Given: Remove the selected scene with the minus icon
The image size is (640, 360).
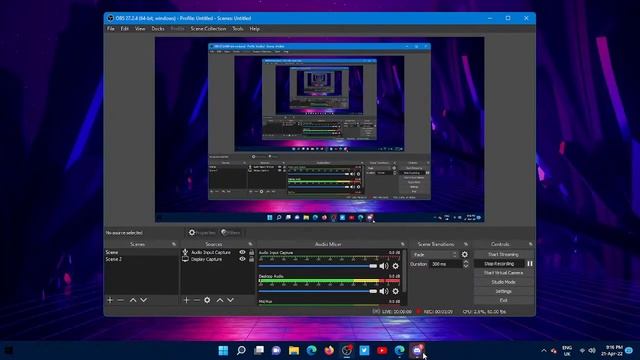Looking at the screenshot, I should tap(120, 300).
